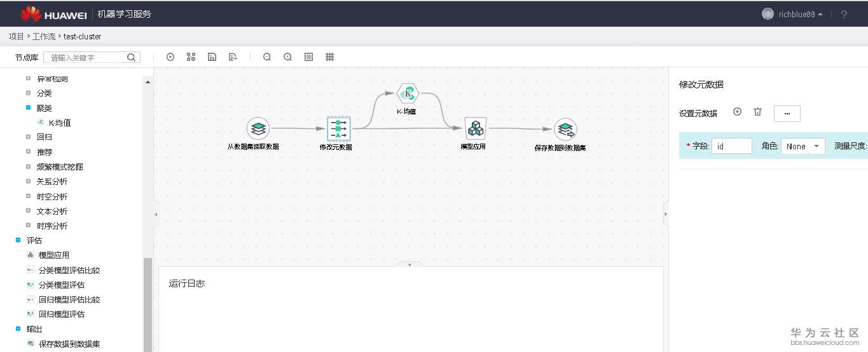Expand the 异常检测 category
Viewport: 868px width, 352px height.
click(28, 78)
